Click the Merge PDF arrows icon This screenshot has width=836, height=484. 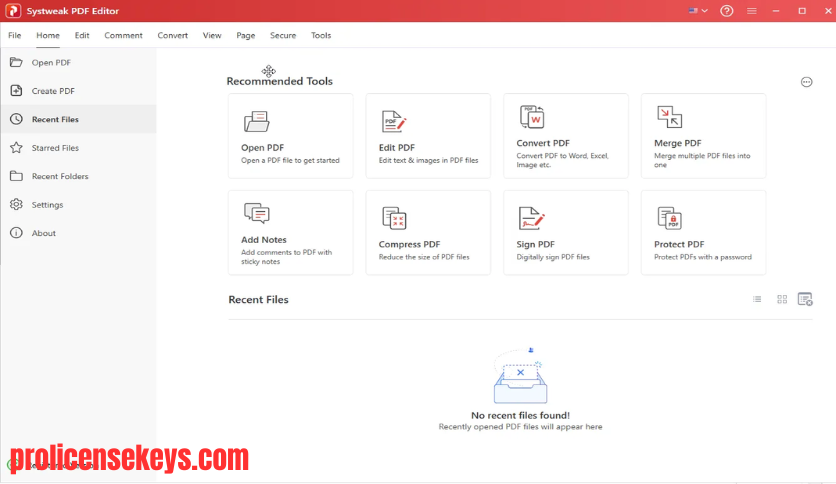[x=669, y=117]
